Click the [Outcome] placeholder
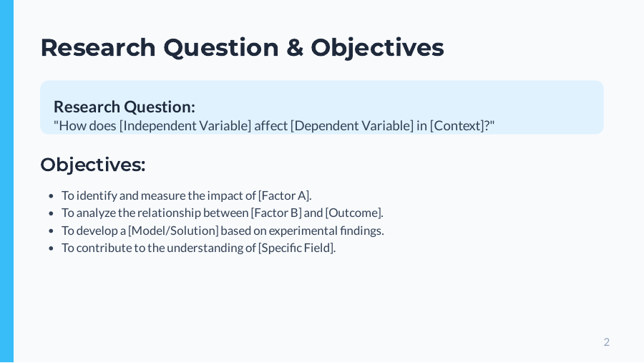The image size is (644, 363). [354, 213]
